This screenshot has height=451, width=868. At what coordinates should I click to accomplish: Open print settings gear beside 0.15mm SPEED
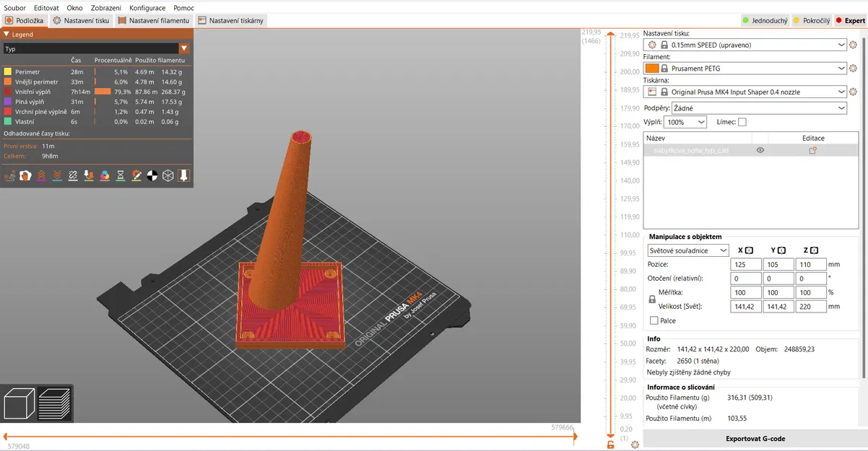click(x=853, y=45)
